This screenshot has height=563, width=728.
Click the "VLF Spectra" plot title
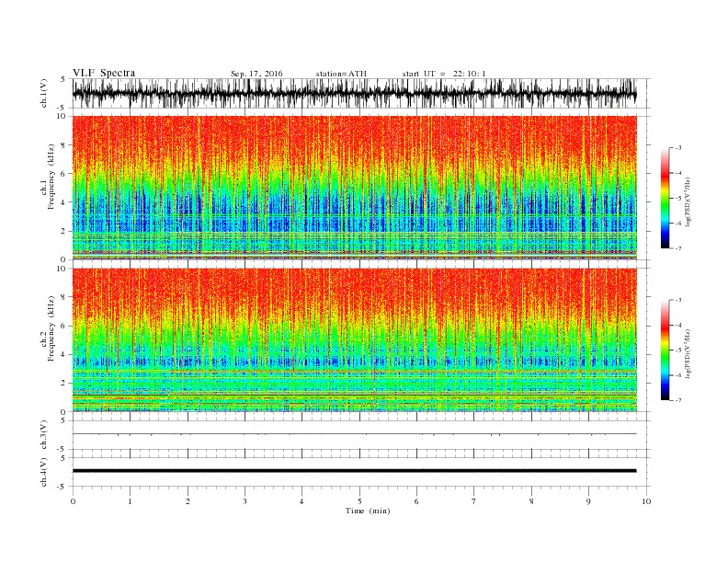click(104, 73)
